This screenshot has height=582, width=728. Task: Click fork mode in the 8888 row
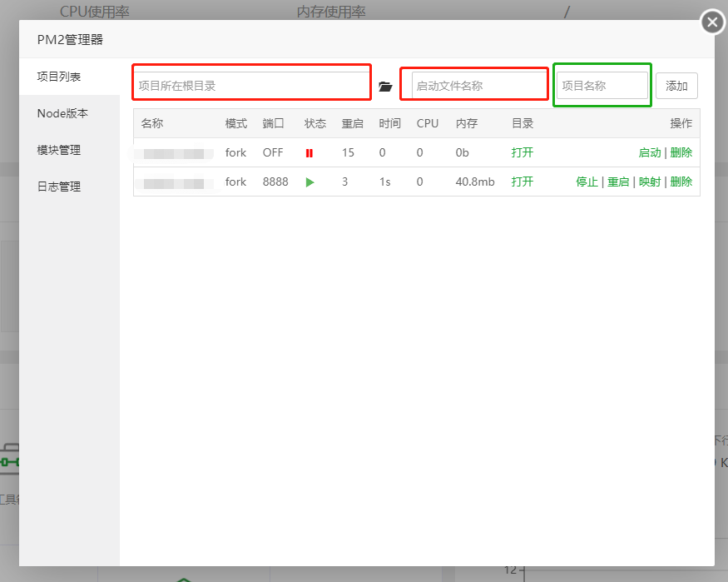(235, 182)
